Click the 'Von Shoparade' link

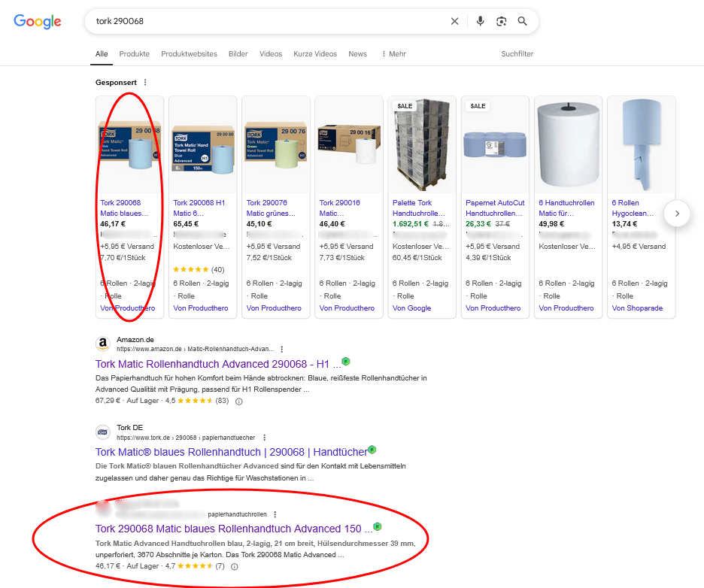(x=637, y=308)
